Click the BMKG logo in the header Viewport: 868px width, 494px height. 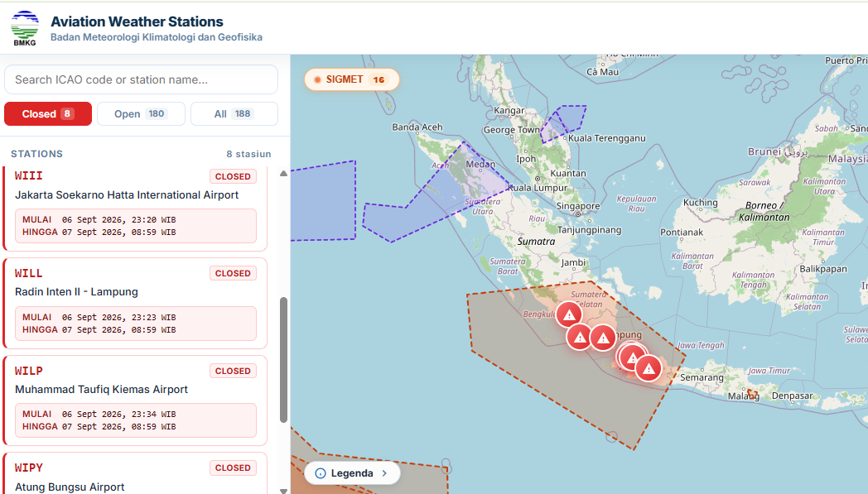[x=25, y=27]
